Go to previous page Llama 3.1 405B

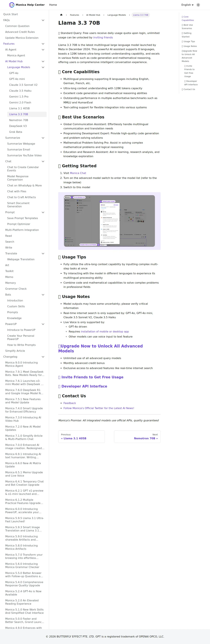pyautogui.click(x=82, y=437)
